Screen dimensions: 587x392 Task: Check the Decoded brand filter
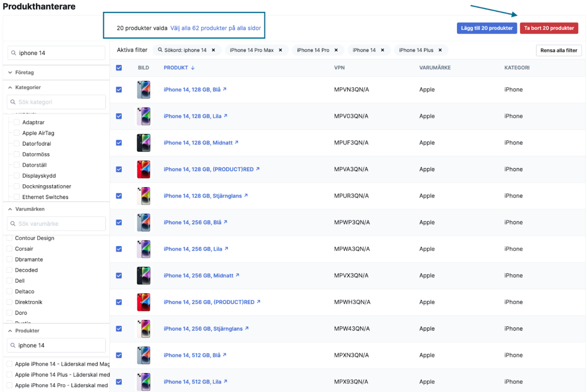tap(10, 270)
